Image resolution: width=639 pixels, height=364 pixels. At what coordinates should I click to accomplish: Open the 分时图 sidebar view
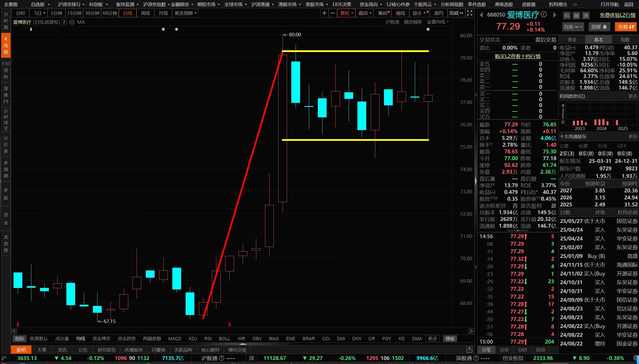pyautogui.click(x=6, y=21)
